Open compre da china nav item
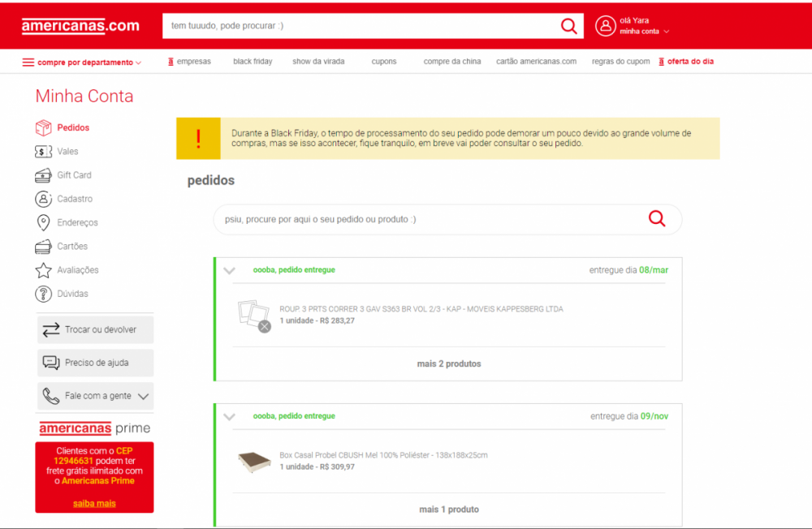The width and height of the screenshot is (812, 529). pos(452,61)
